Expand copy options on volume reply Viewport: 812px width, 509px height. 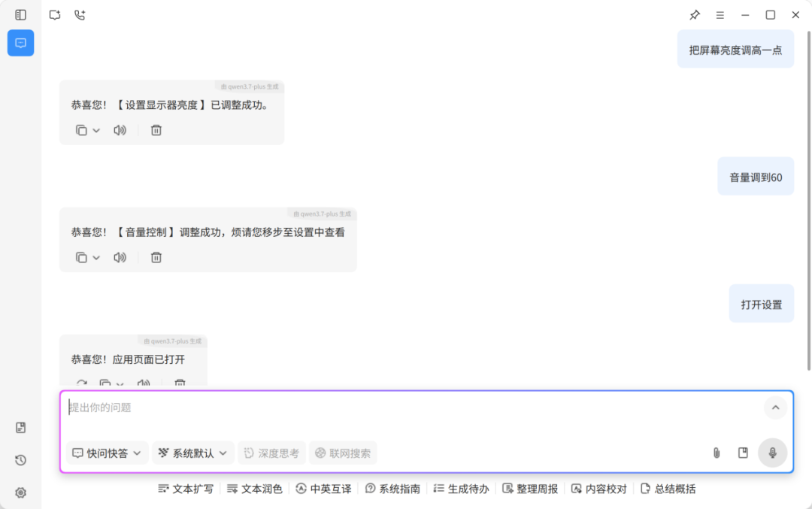pos(96,258)
